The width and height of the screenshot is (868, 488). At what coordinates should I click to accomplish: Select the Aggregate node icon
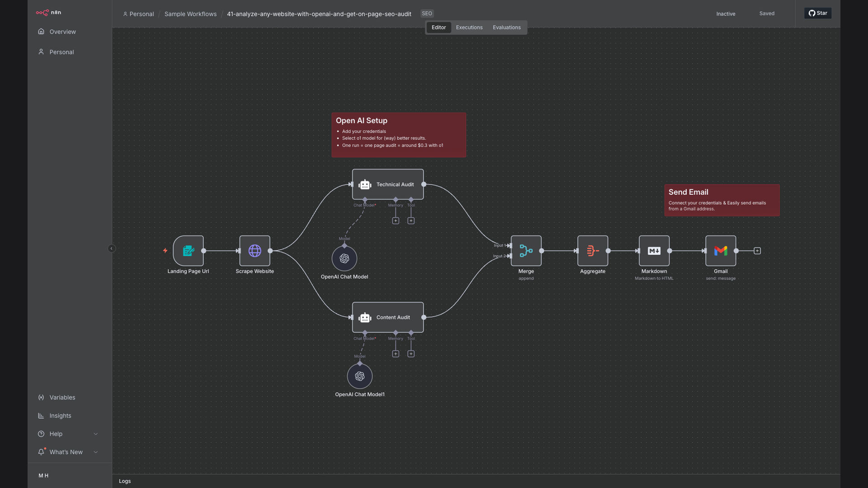pos(593,251)
